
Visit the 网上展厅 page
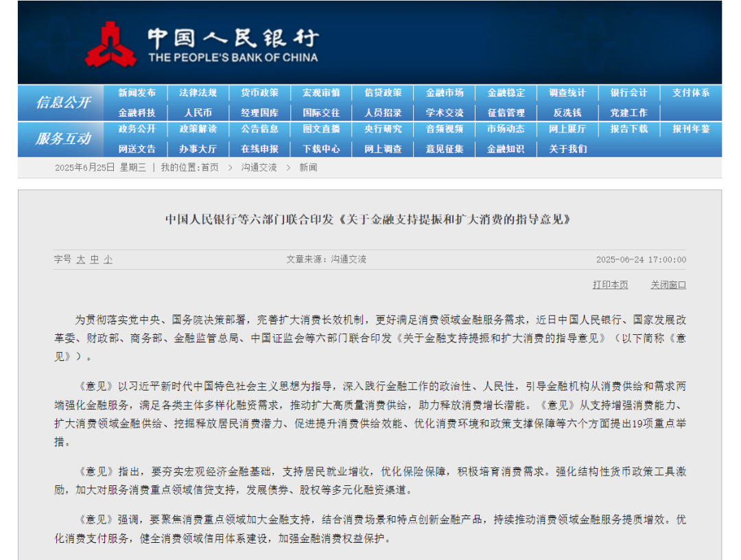point(567,128)
